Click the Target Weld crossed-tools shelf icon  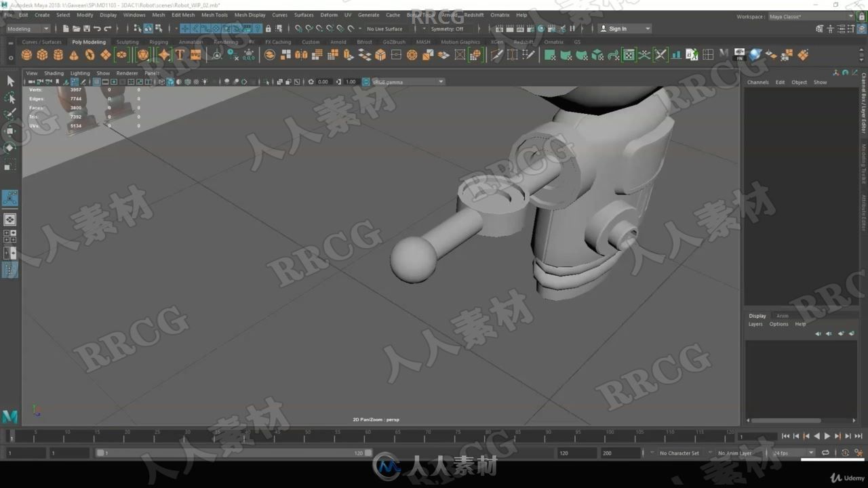(x=660, y=54)
